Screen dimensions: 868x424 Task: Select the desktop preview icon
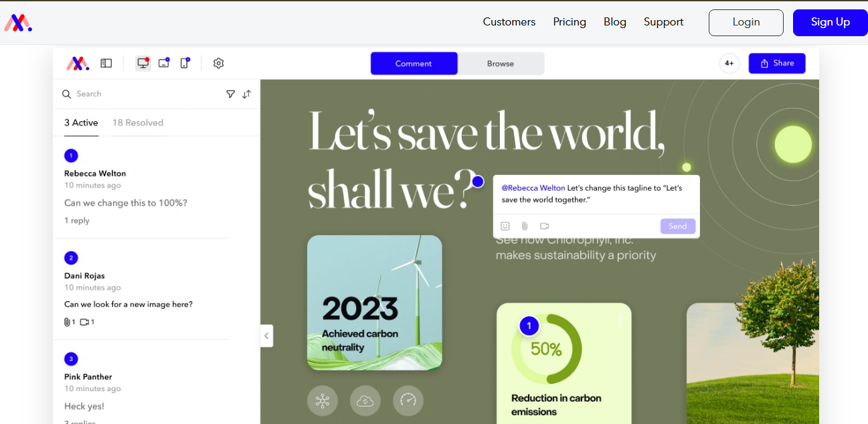point(143,63)
